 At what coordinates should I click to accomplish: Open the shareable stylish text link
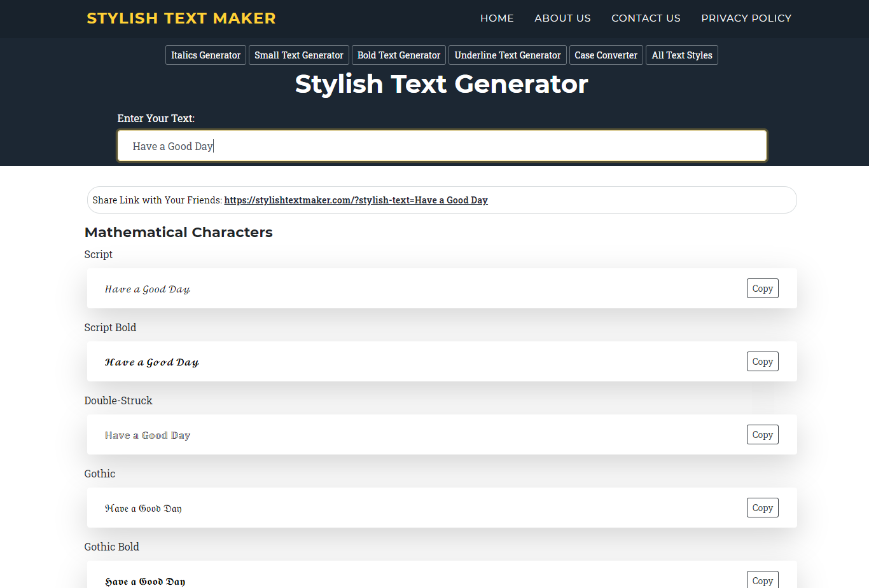click(x=356, y=200)
